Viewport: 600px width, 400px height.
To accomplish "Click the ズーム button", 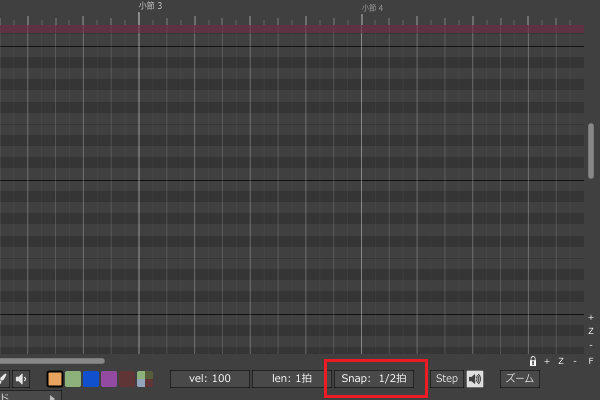I will click(x=519, y=379).
